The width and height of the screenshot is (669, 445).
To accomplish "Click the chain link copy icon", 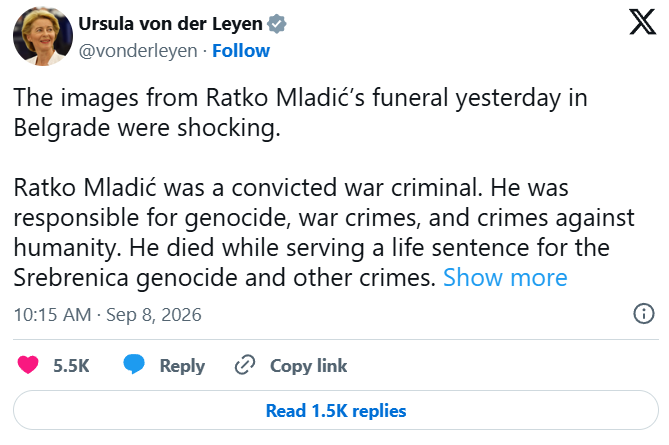I will tap(245, 365).
